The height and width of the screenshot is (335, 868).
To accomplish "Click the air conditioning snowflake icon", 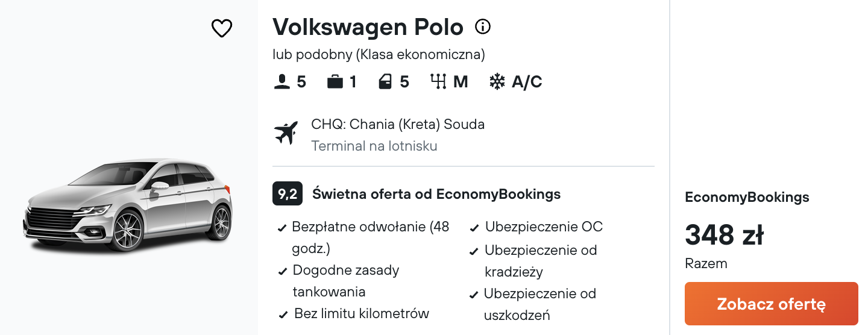I will pyautogui.click(x=497, y=82).
